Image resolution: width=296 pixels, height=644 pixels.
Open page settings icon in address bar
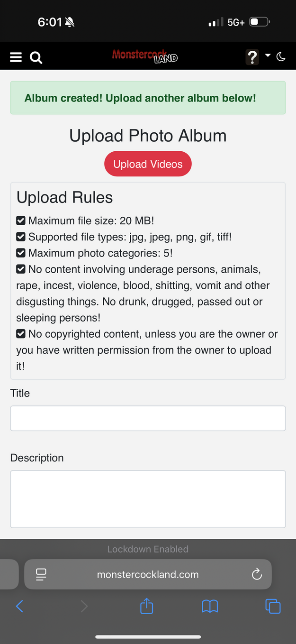(x=41, y=575)
